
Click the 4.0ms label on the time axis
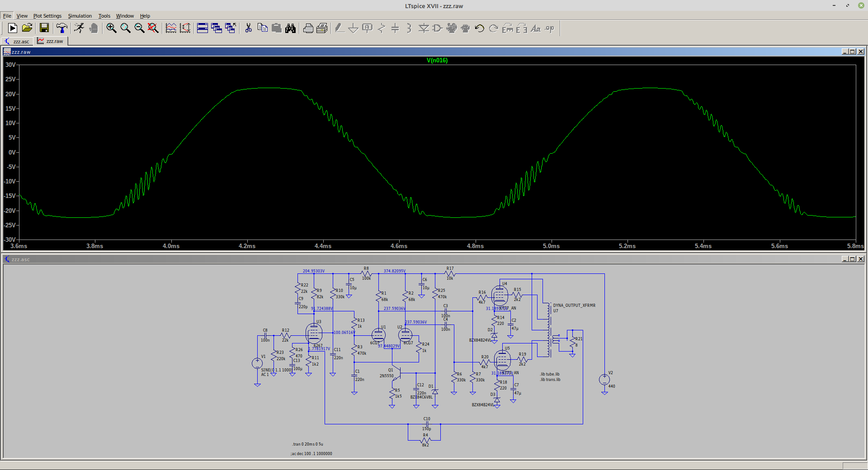[171, 246]
